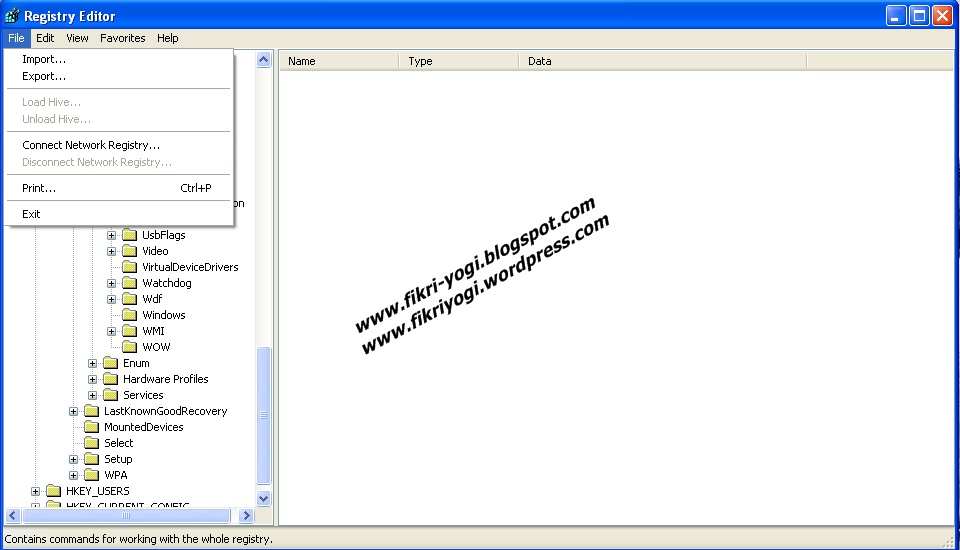Click the HKEY_USERS folder icon
This screenshot has height=550, width=960.
pos(53,491)
